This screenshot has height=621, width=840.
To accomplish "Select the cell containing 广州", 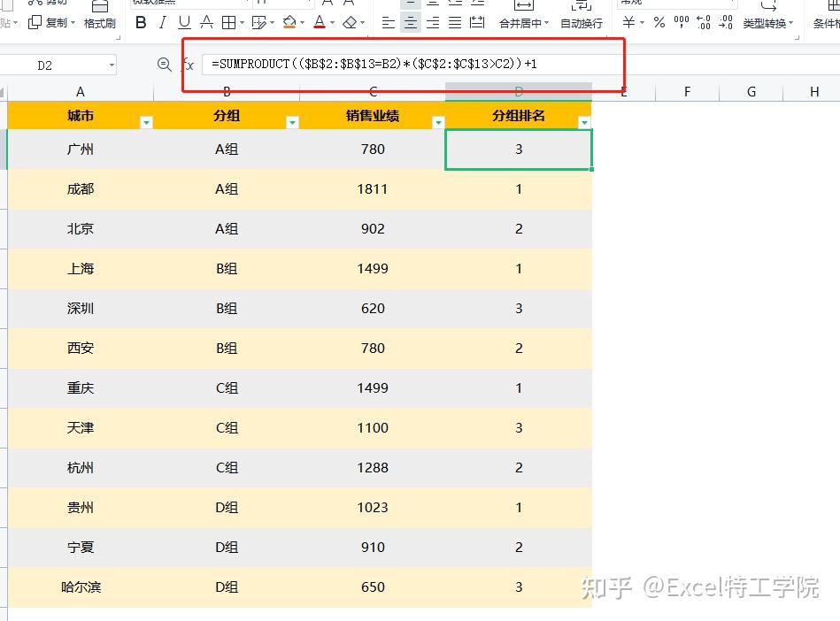I will click(81, 149).
